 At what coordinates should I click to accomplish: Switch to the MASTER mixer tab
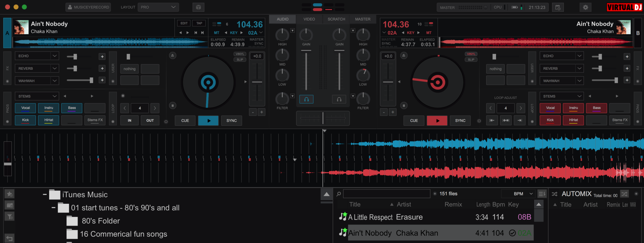coord(363,19)
